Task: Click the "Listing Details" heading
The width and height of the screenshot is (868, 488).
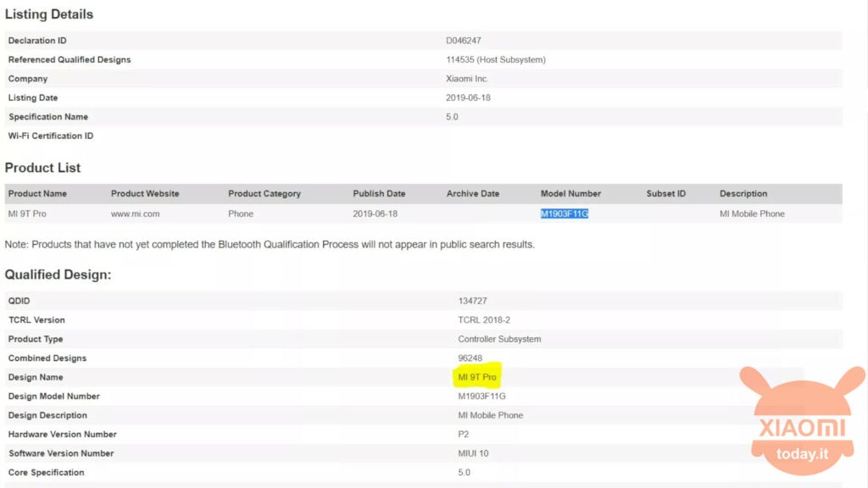Action: point(48,14)
